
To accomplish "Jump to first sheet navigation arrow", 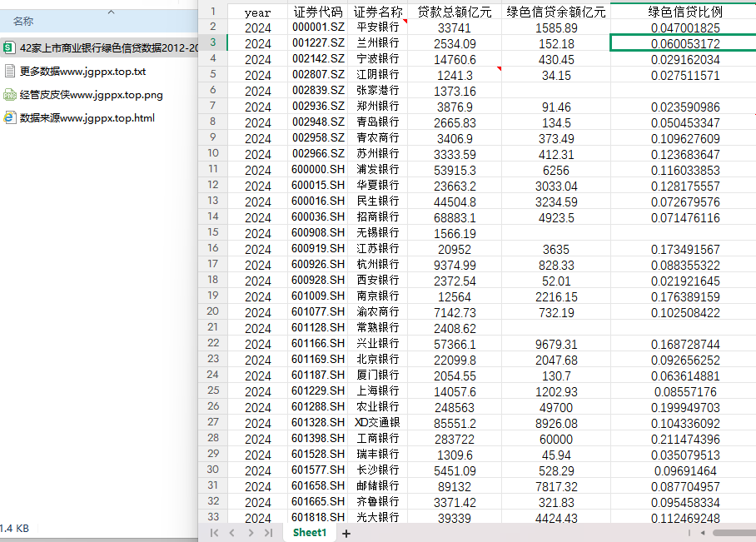I will [214, 533].
